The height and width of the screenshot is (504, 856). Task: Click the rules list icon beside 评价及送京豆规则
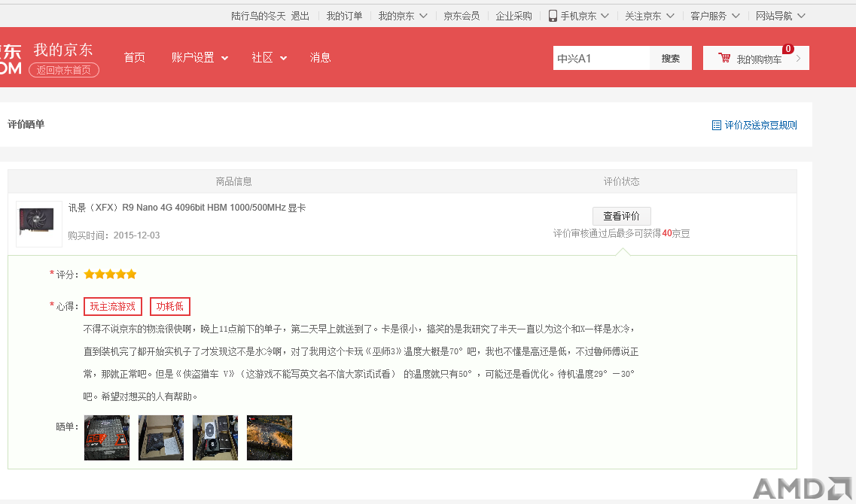click(x=716, y=126)
